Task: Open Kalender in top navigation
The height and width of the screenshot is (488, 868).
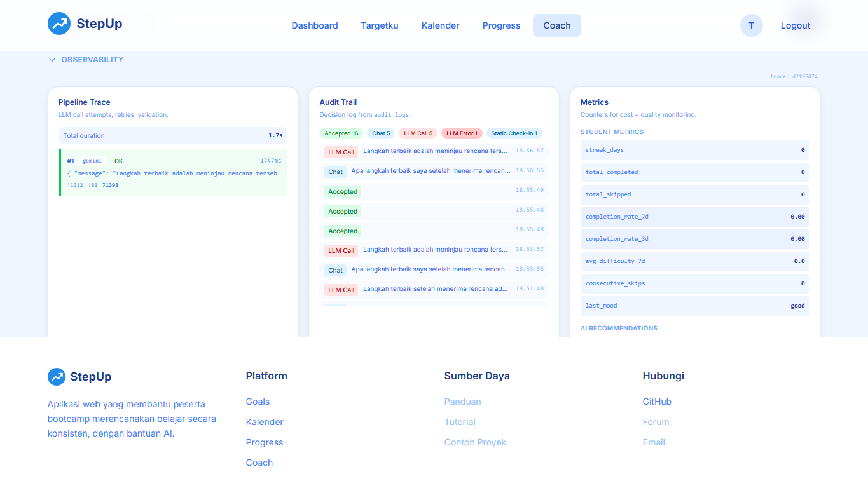Action: tap(441, 25)
